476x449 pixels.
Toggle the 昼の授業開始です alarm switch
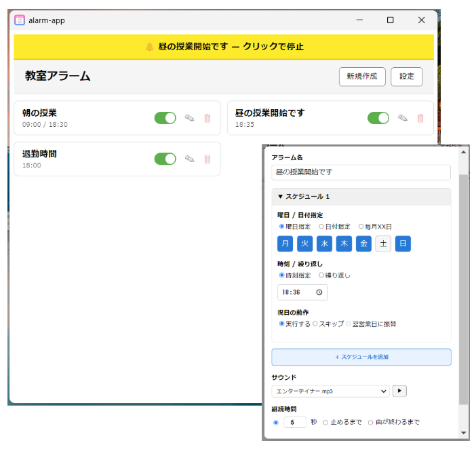tap(378, 118)
